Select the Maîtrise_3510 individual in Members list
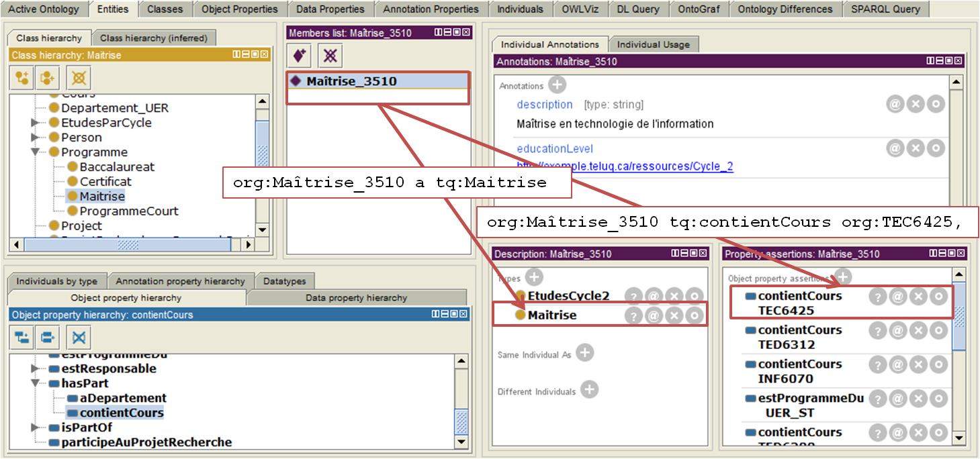This screenshot has width=980, height=459. point(351,81)
